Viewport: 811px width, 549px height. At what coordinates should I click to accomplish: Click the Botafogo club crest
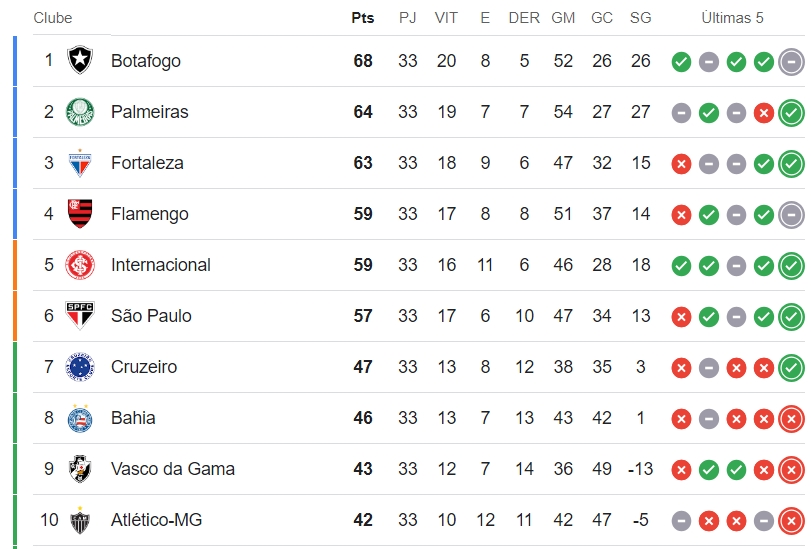click(80, 60)
